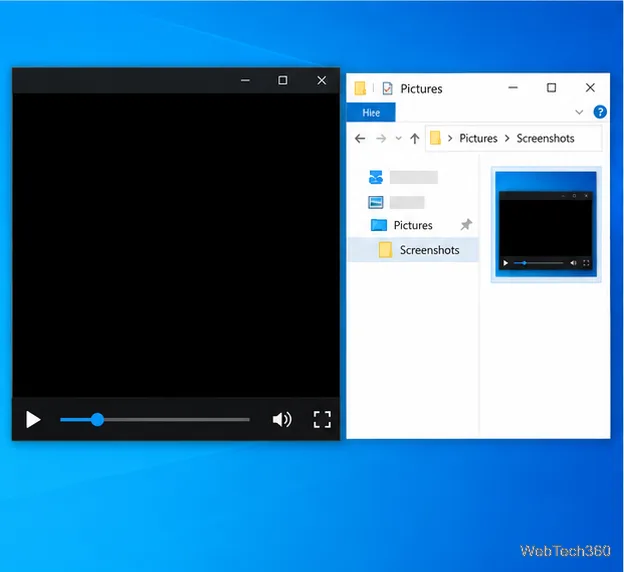Go up one folder level

(415, 138)
